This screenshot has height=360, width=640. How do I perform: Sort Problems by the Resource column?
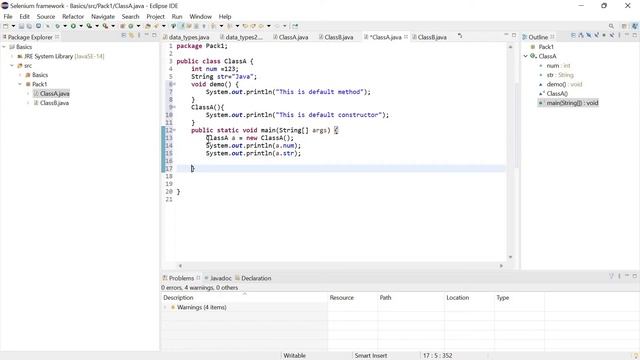click(x=353, y=298)
